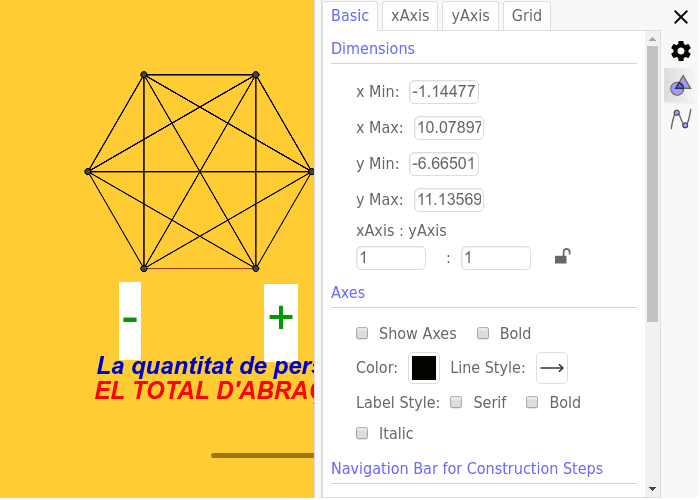Click the blue text 'La quantitat de pers'

click(206, 366)
